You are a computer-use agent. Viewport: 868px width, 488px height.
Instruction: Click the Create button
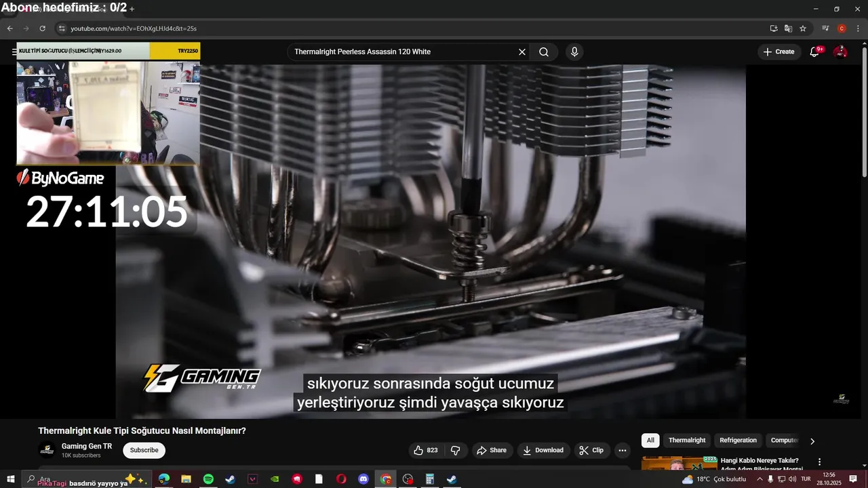coord(778,52)
